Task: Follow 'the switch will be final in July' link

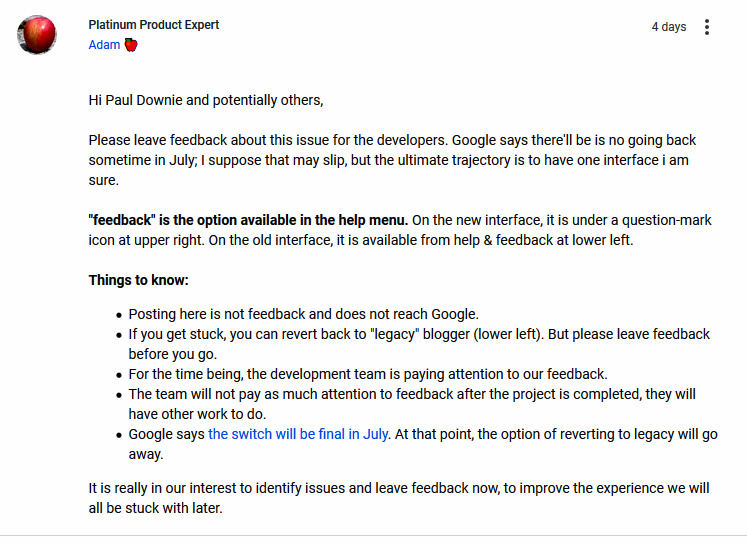Action: pos(298,434)
